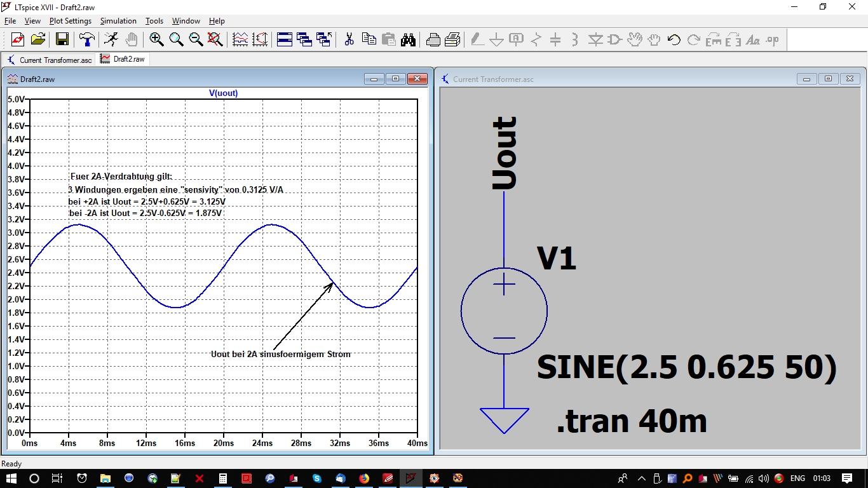Tile windows using the Tile icon
The height and width of the screenshot is (488, 868).
(285, 39)
